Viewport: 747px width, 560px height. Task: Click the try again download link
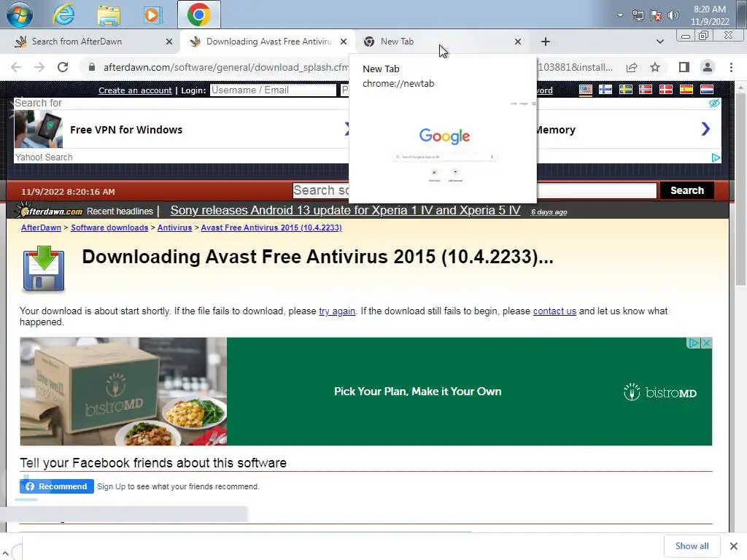(x=337, y=311)
